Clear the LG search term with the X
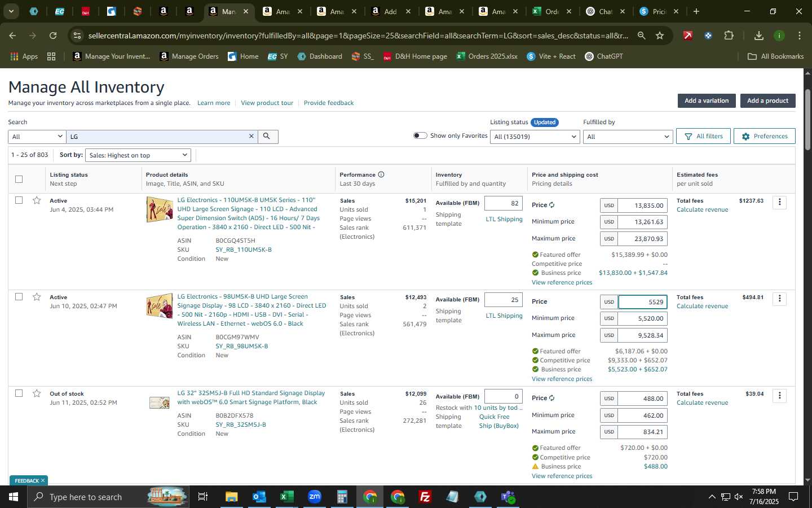 click(251, 137)
